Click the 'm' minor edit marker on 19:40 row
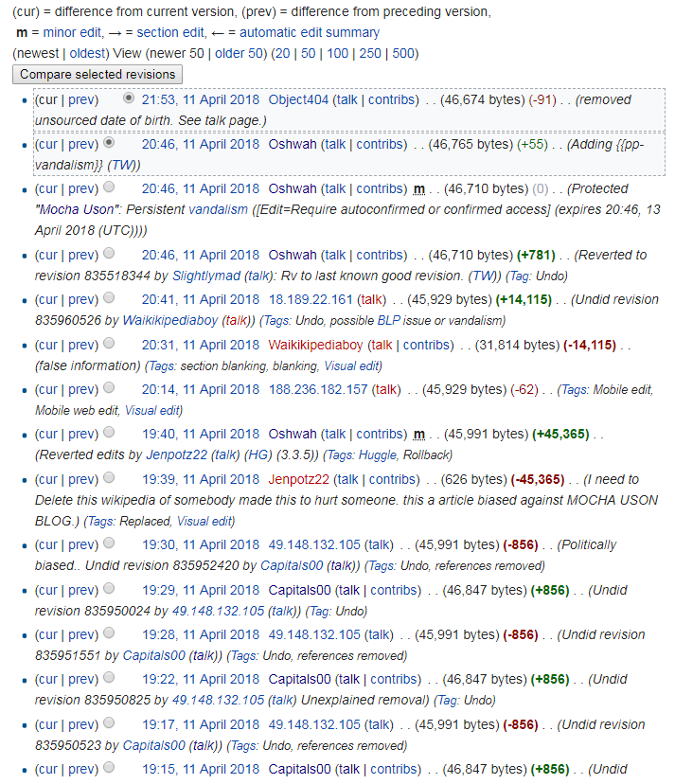The image size is (675, 784). click(419, 434)
